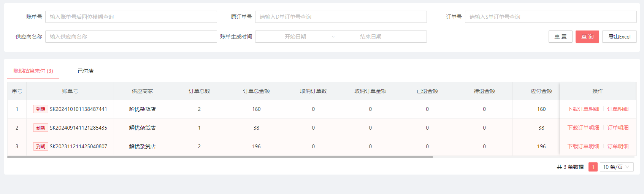
Task: Open 订单明细 for the first row
Action: click(617, 109)
